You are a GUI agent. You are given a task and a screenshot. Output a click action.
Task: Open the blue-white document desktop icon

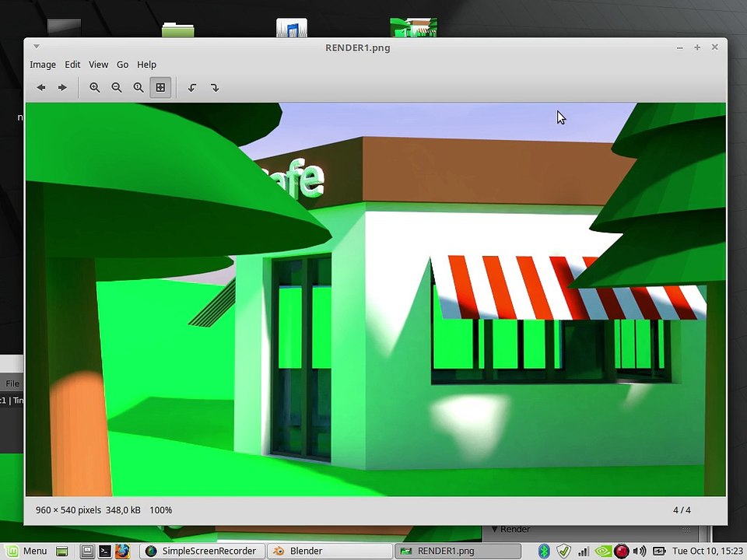[x=292, y=28]
